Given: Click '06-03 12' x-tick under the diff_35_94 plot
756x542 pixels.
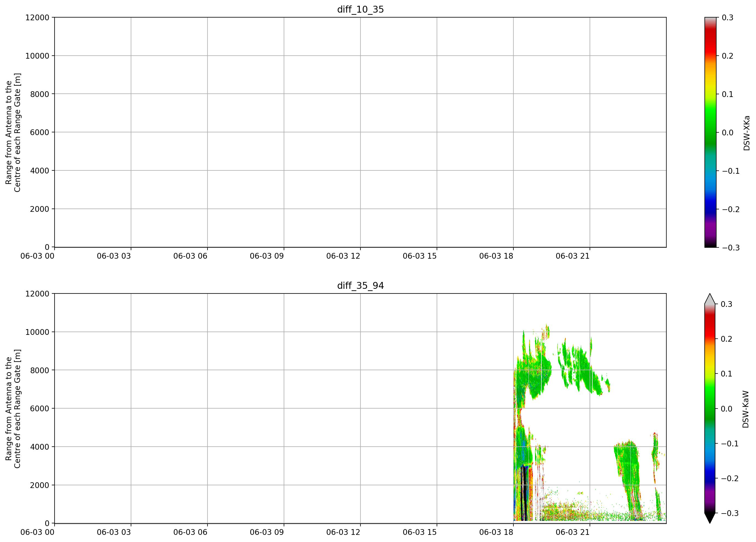Looking at the screenshot, I should coord(343,532).
